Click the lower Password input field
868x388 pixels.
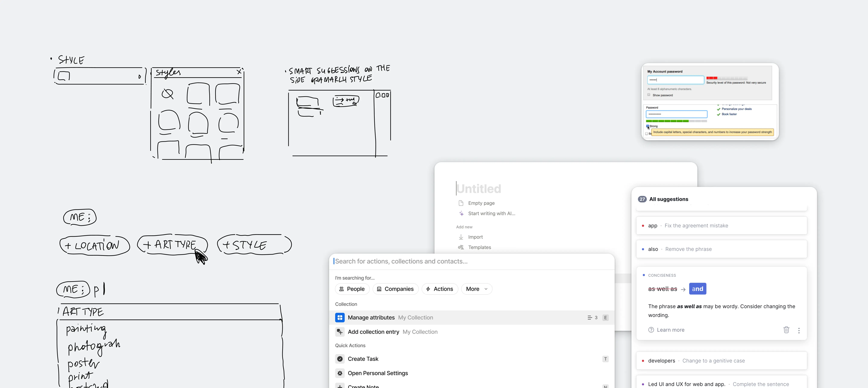coord(676,114)
